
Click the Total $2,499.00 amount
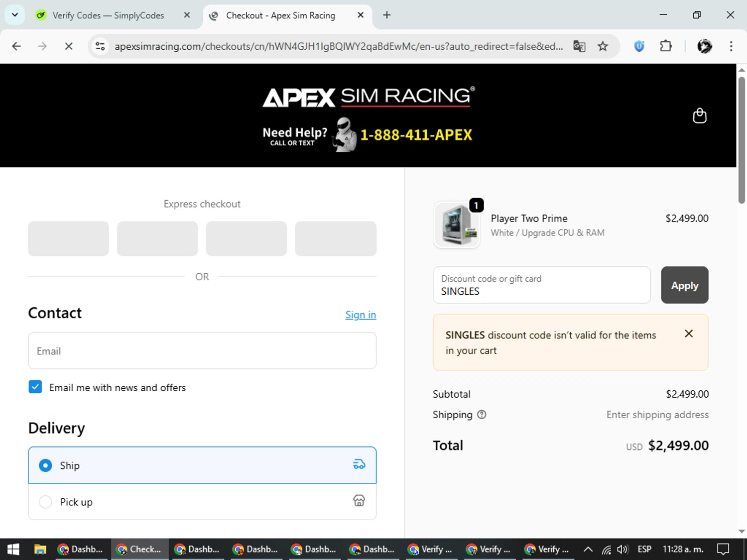[x=678, y=445]
